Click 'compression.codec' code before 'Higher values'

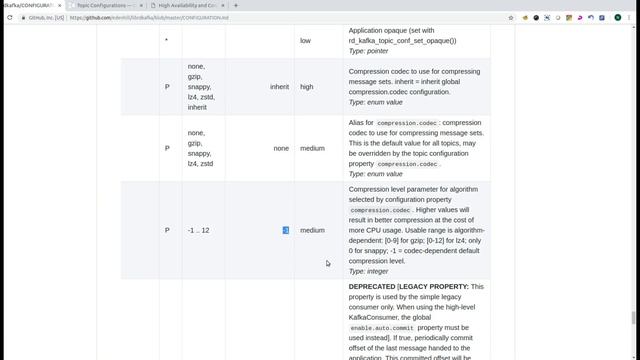tap(380, 210)
